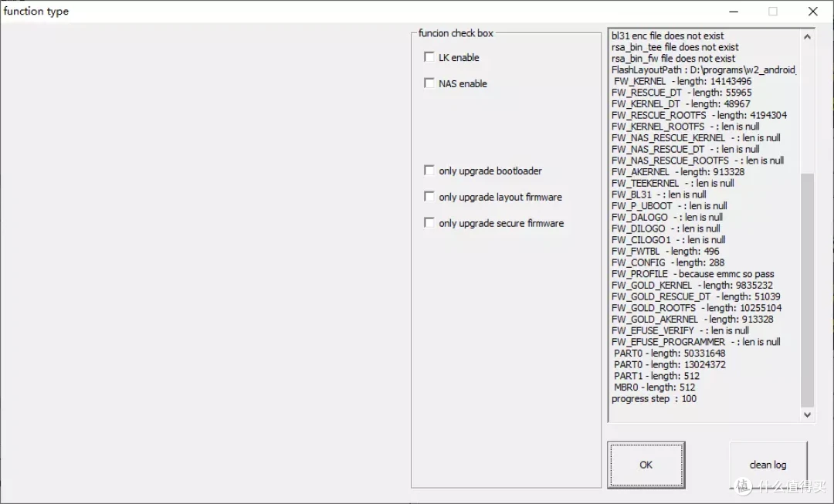Viewport: 834px width, 504px height.
Task: Minimize the function type window
Action: pos(732,12)
